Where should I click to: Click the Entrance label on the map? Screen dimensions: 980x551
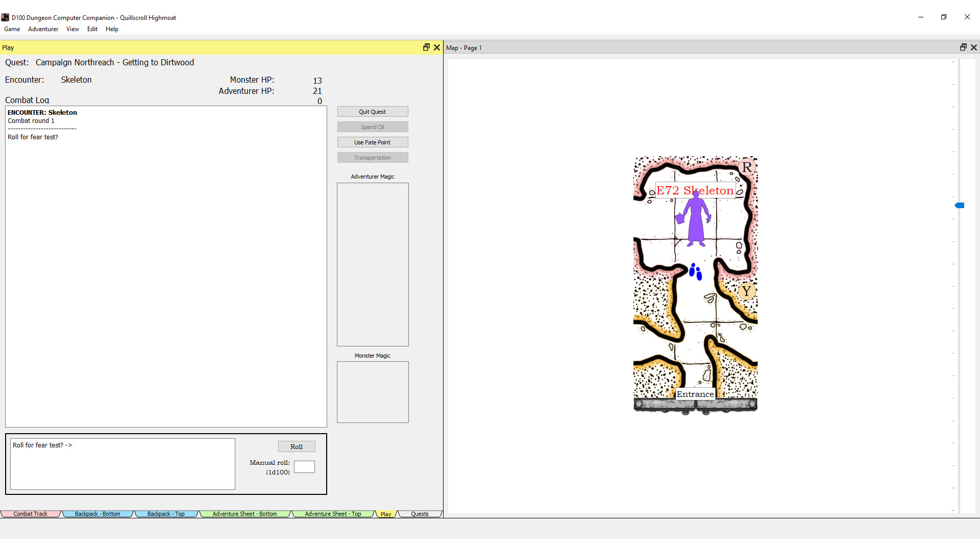coord(695,394)
